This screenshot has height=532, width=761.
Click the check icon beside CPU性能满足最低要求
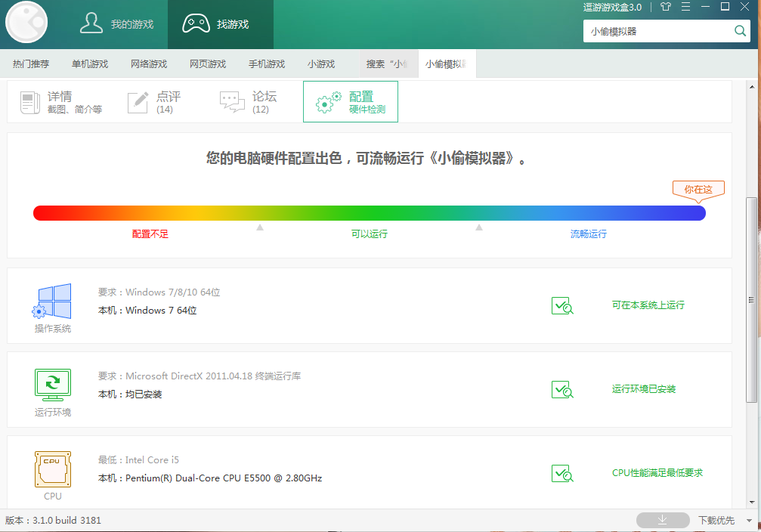(562, 474)
